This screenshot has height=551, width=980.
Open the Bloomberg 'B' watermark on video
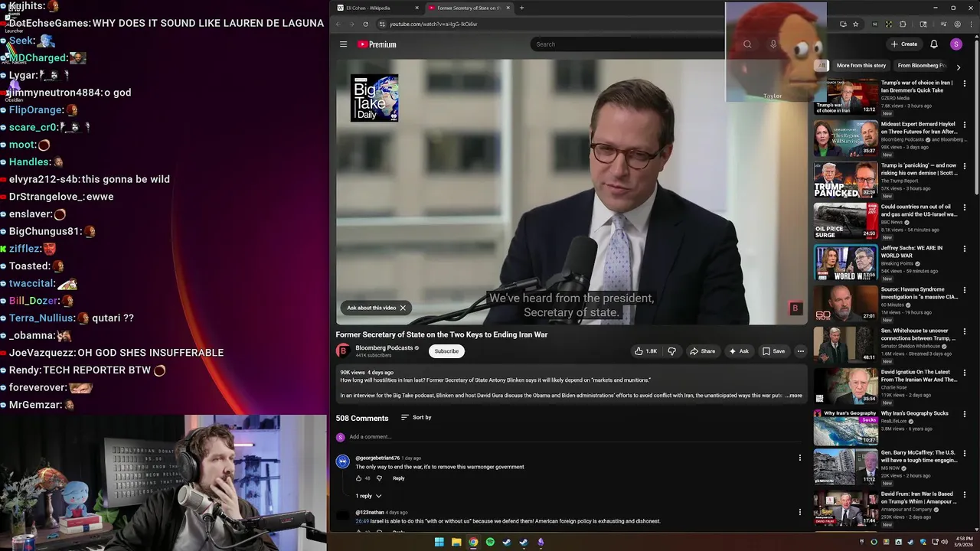click(795, 308)
